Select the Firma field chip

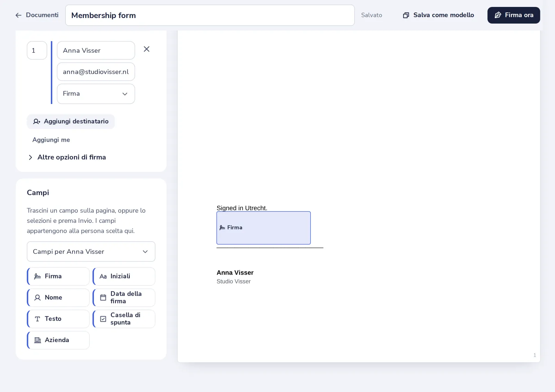pos(58,276)
